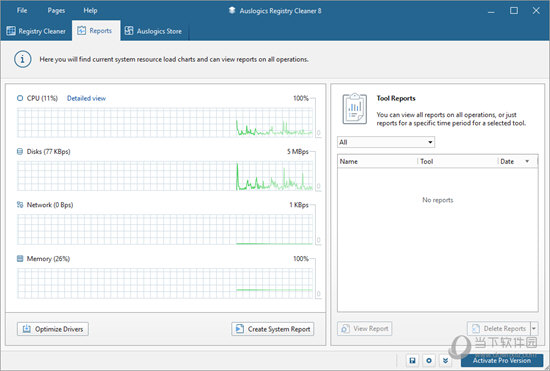
Task: Select the Reports tab
Action: pyautogui.click(x=96, y=31)
